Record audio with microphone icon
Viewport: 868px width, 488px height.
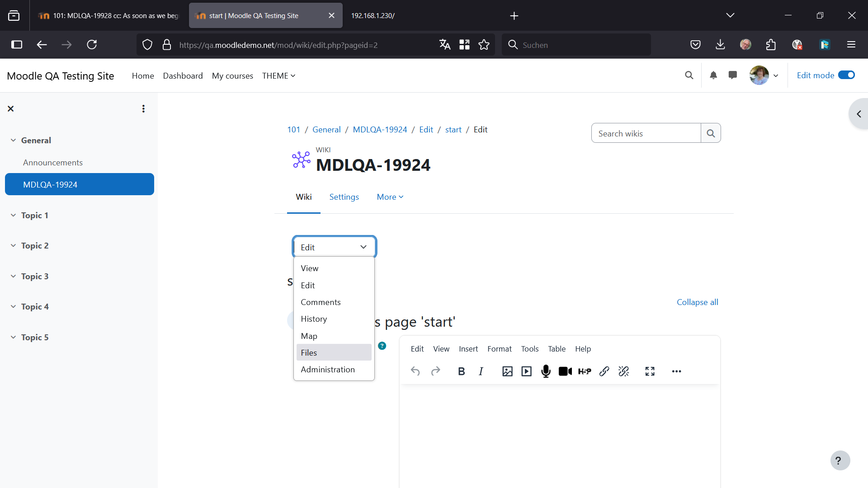(x=546, y=371)
